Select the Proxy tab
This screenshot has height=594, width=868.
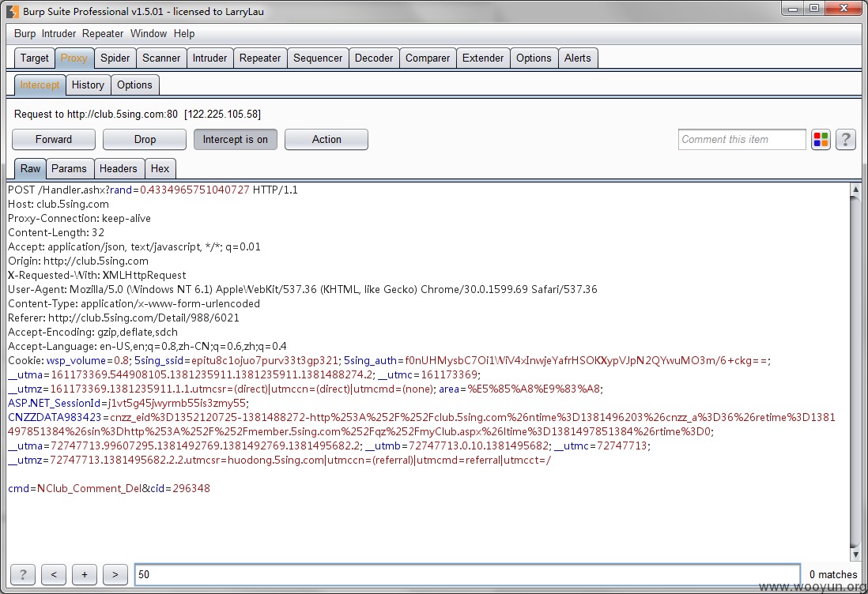point(74,58)
